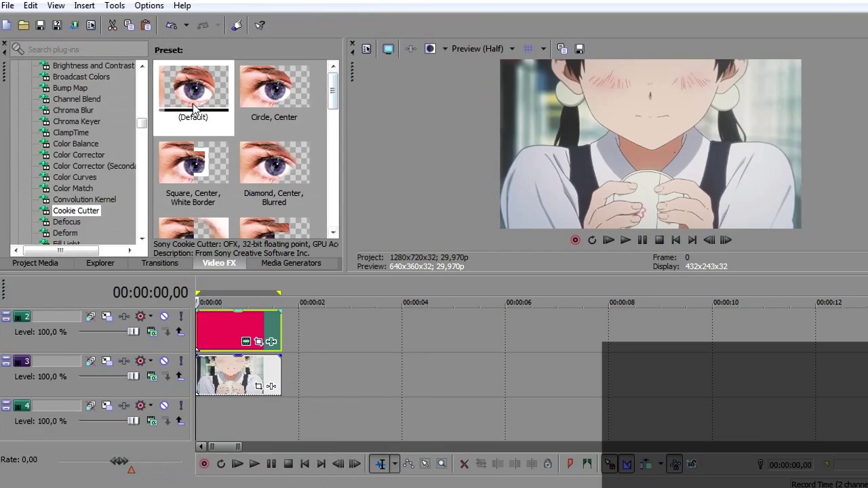Image resolution: width=868 pixels, height=488 pixels.
Task: Open the Undo history dropdown arrow
Action: 186,25
